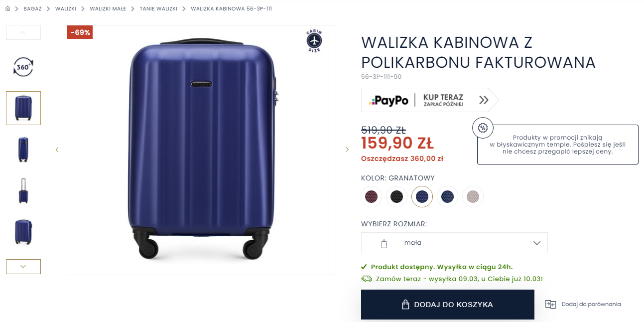Open Tanie Walizki breadcrumb link
This screenshot has width=644, height=322.
[x=158, y=9]
